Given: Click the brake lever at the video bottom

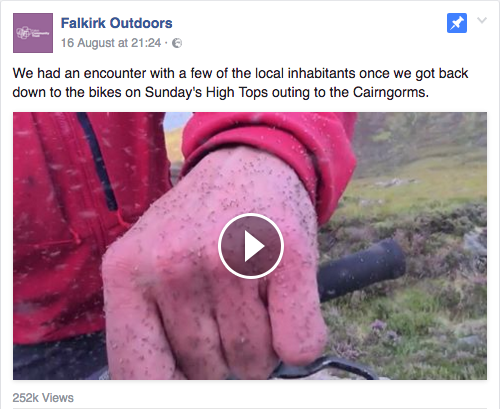Looking at the screenshot, I should [x=325, y=368].
